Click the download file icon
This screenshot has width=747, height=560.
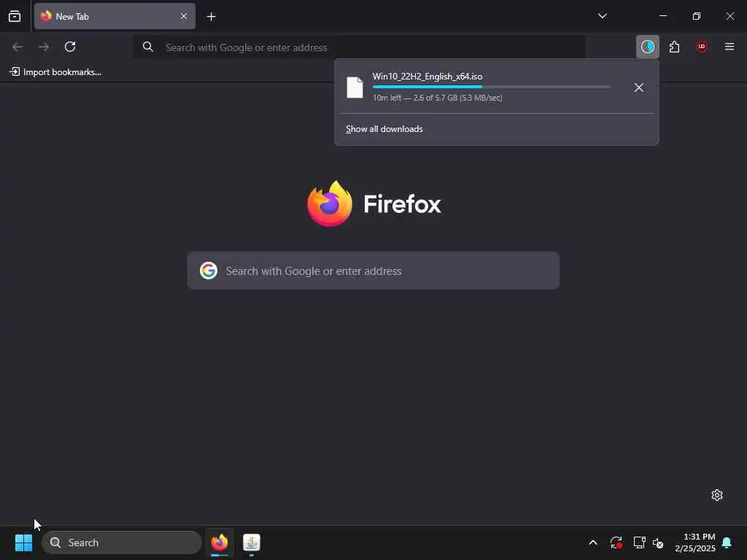355,87
